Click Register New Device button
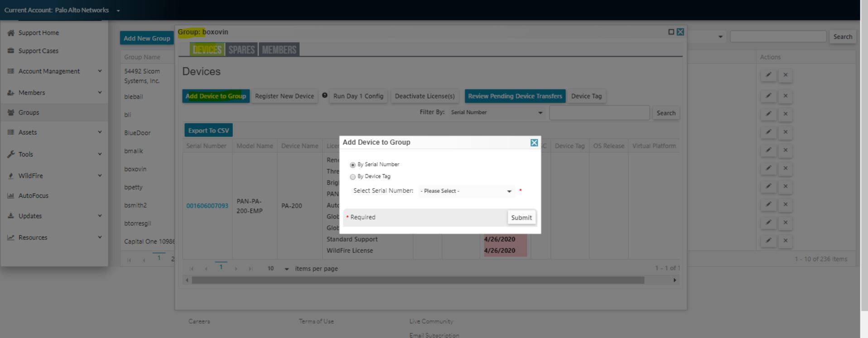Viewport: 868px width, 338px height. (285, 96)
